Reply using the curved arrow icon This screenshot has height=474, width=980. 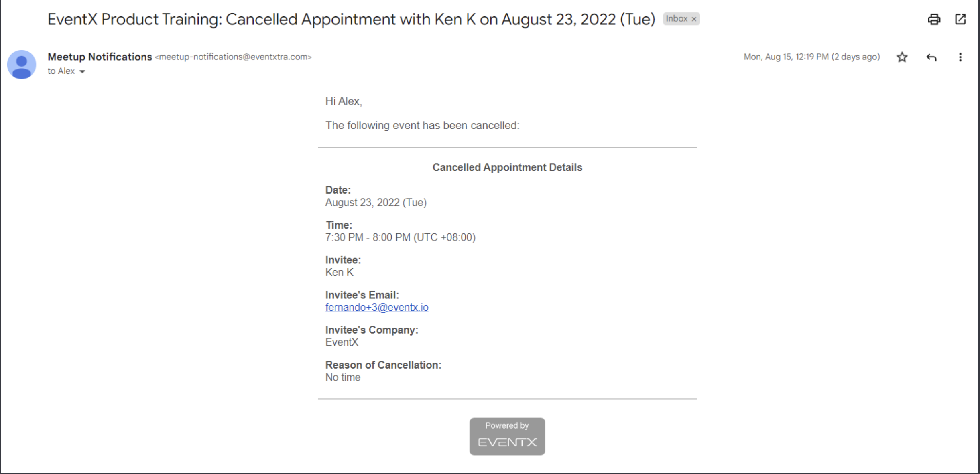click(931, 57)
